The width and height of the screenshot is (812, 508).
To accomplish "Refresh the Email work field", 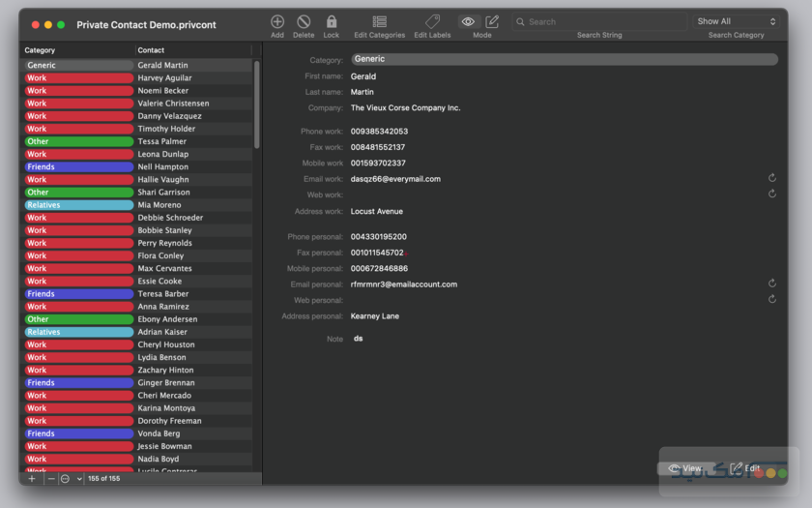I will pos(772,178).
